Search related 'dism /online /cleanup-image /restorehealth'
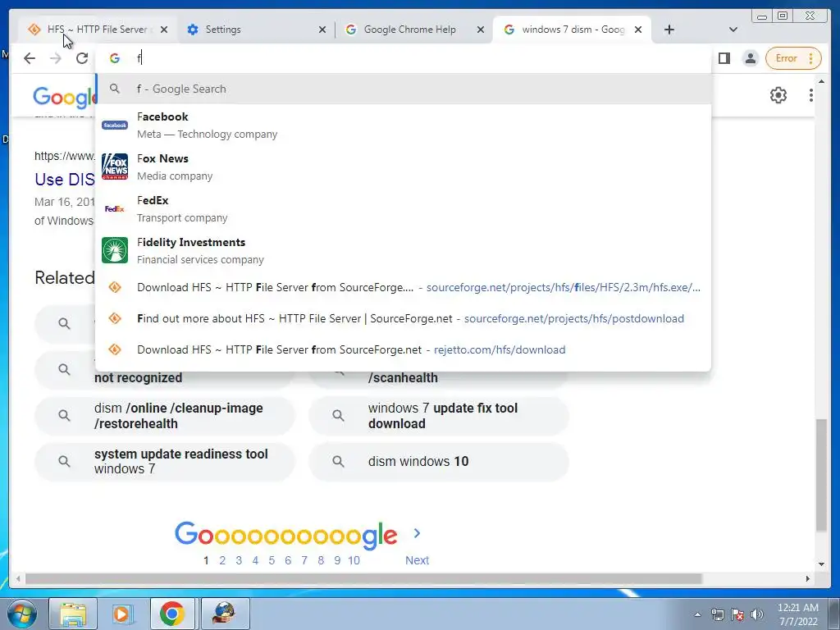This screenshot has height=630, width=840. coord(164,416)
